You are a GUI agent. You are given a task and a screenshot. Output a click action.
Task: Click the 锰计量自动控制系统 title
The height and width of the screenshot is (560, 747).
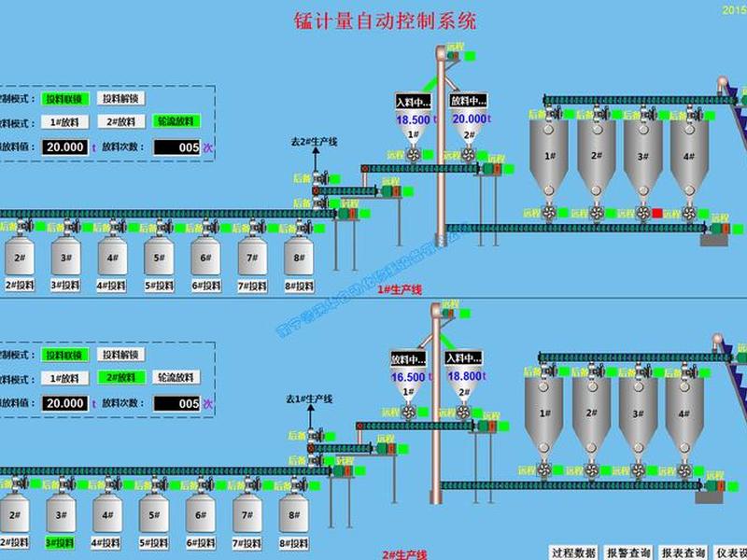pyautogui.click(x=385, y=21)
